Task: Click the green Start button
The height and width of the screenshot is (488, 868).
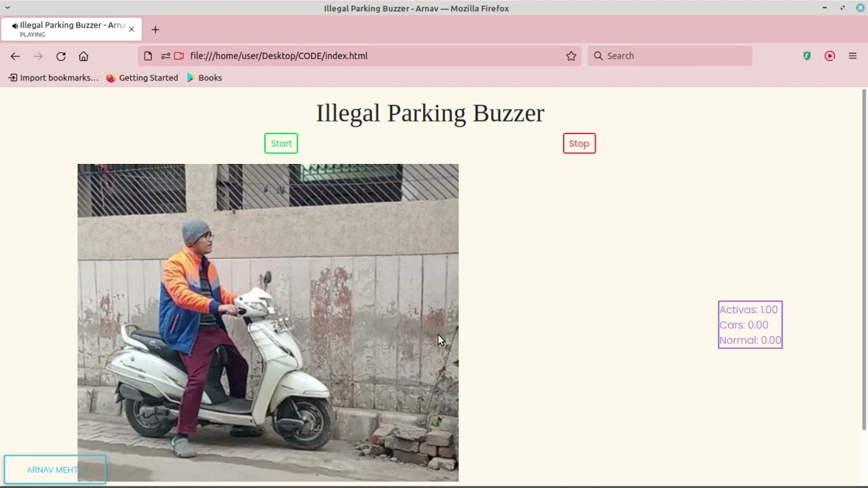Action: (x=281, y=144)
